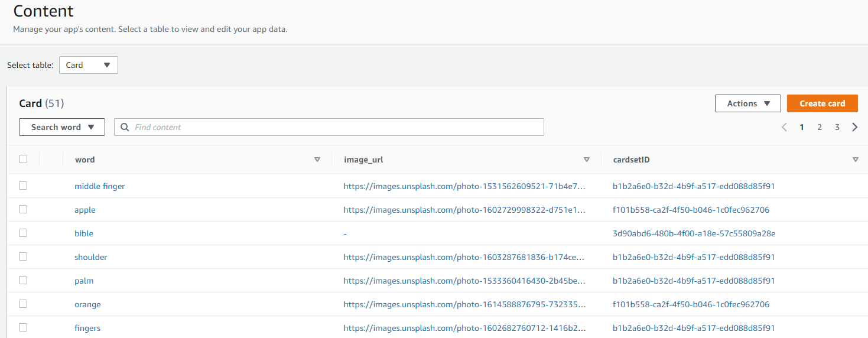Go to page 2
868x338 pixels.
click(x=820, y=127)
